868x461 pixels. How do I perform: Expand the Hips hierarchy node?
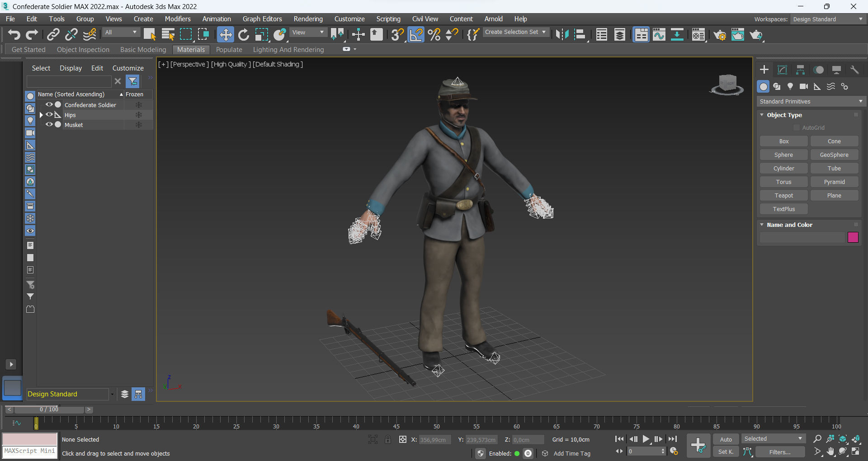coord(41,115)
